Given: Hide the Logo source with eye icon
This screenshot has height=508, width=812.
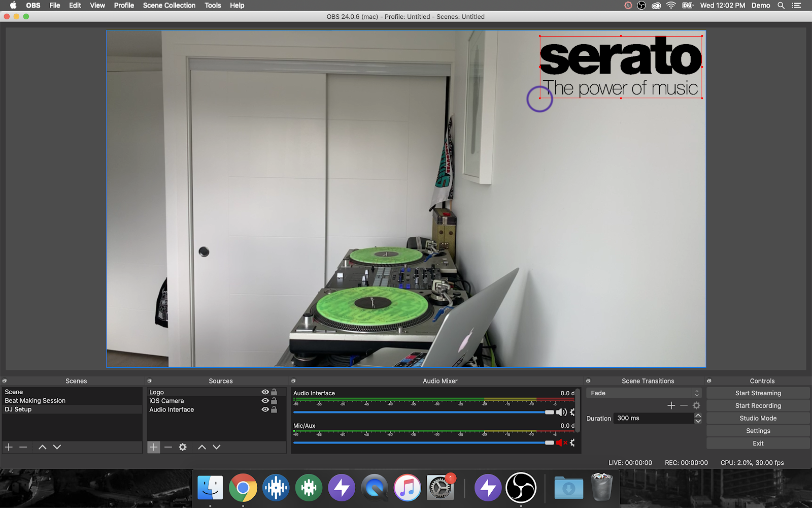Looking at the screenshot, I should (x=265, y=392).
